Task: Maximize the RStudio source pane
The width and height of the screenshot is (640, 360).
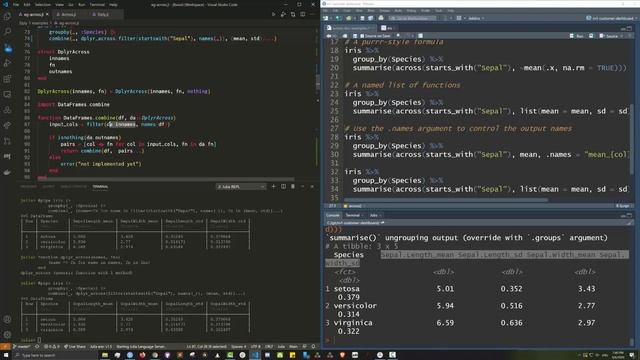Action: [630, 28]
